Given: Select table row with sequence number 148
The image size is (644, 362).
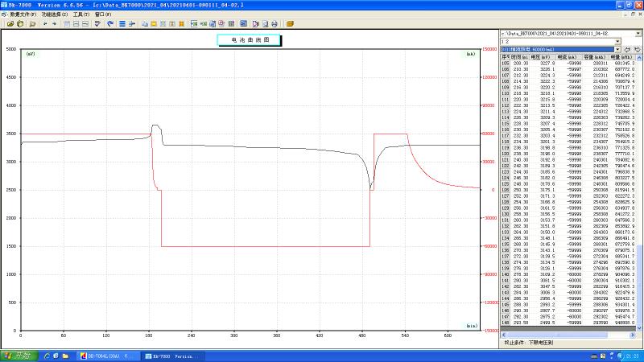Looking at the screenshot, I should coord(568,323).
